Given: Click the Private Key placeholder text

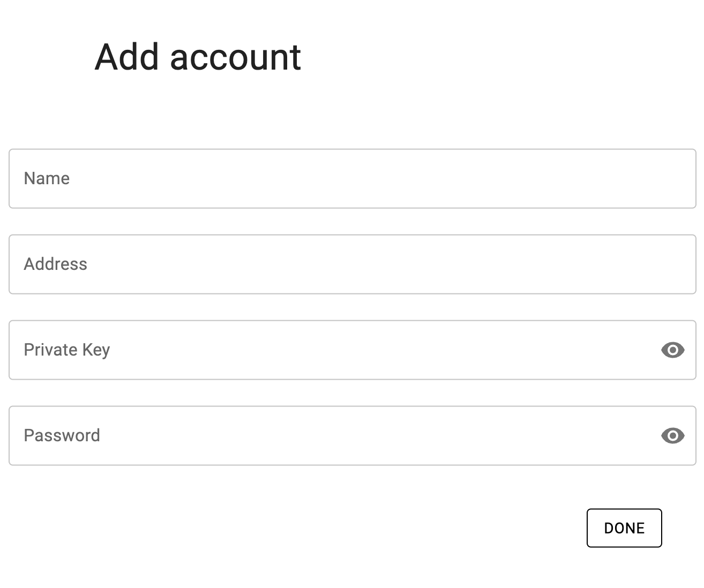Looking at the screenshot, I should point(67,350).
